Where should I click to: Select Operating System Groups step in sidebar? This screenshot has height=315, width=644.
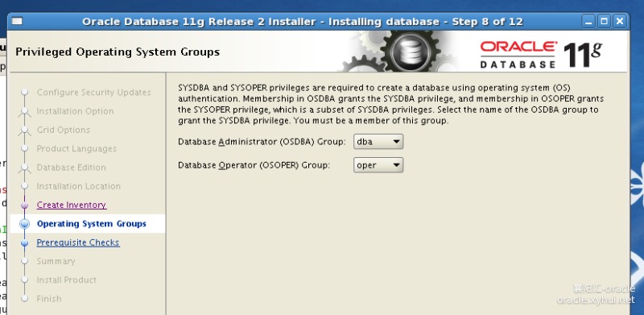pyautogui.click(x=92, y=224)
